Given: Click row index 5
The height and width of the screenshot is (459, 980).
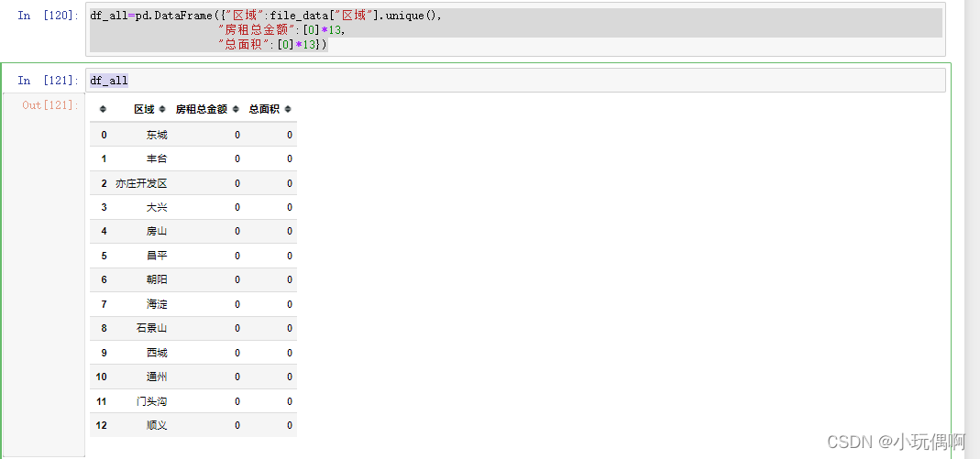Looking at the screenshot, I should click(x=104, y=256).
